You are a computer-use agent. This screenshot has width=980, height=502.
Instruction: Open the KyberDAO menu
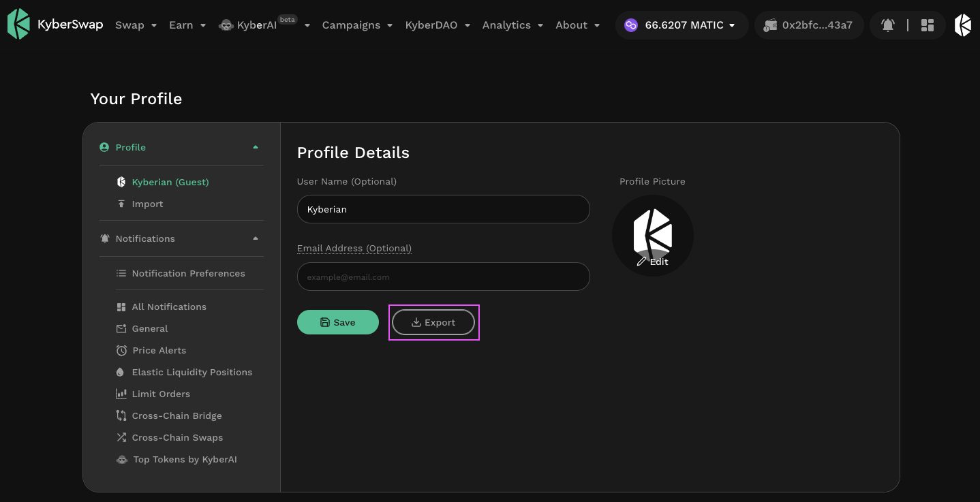tap(438, 25)
